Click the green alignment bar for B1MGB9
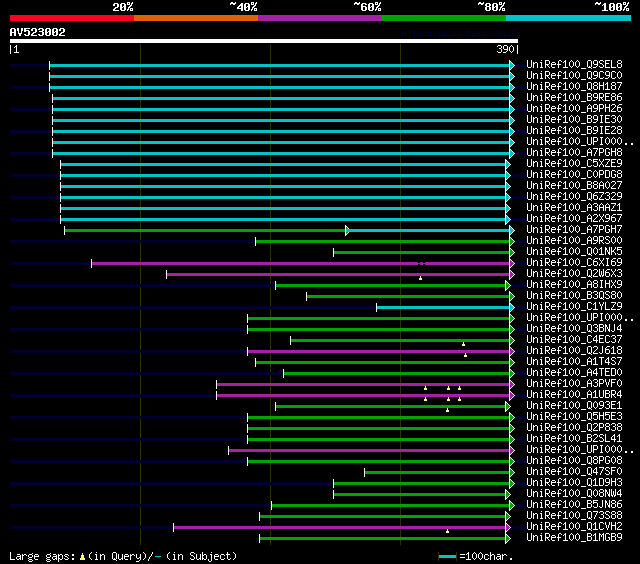The width and height of the screenshot is (640, 564). click(x=382, y=539)
